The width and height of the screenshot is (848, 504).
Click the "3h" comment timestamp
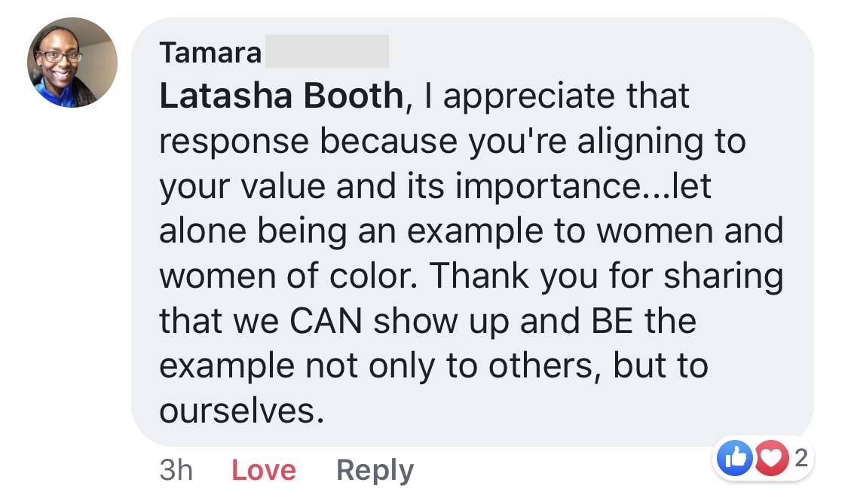point(176,470)
